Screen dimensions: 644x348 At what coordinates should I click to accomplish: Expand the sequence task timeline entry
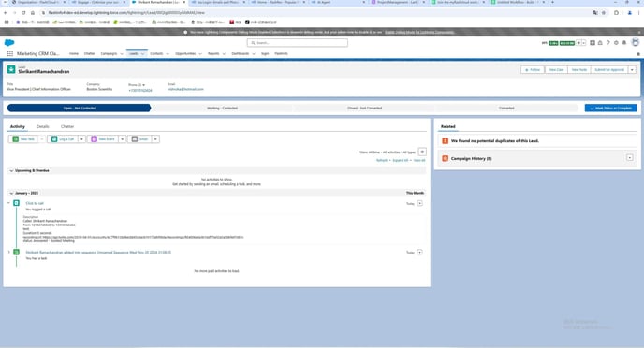pos(9,252)
